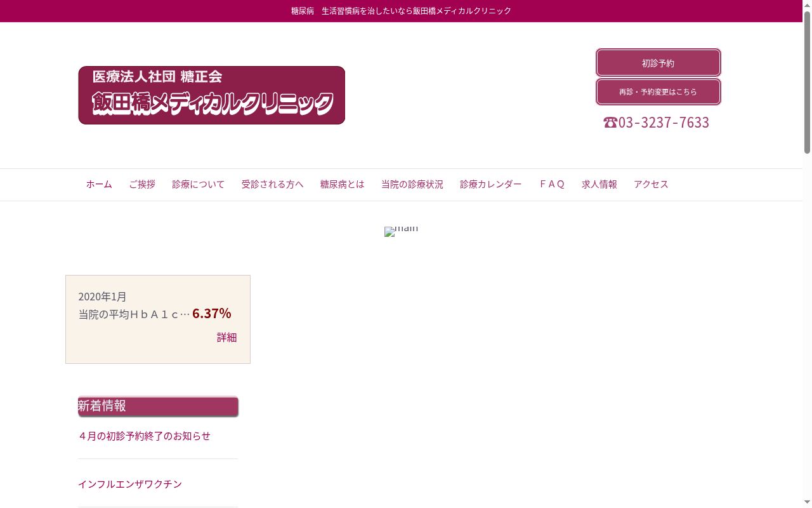This screenshot has width=812, height=508.
Task: Open news ４月の初診予約終了のお知らせ
Action: pyautogui.click(x=144, y=436)
